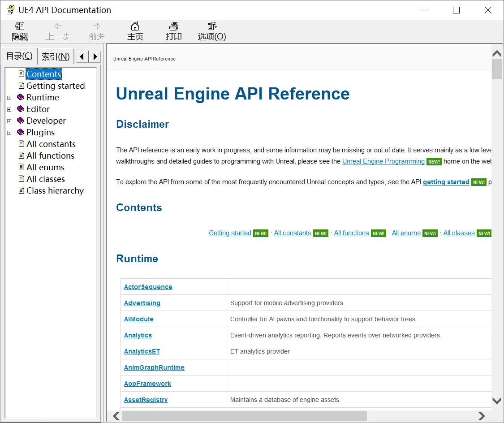Open the ActorSequence module link
504x423 pixels.
point(148,287)
